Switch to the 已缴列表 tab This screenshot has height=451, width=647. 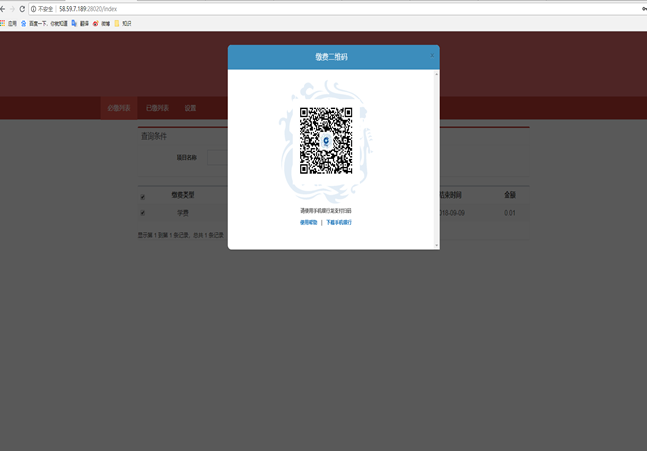(x=157, y=108)
